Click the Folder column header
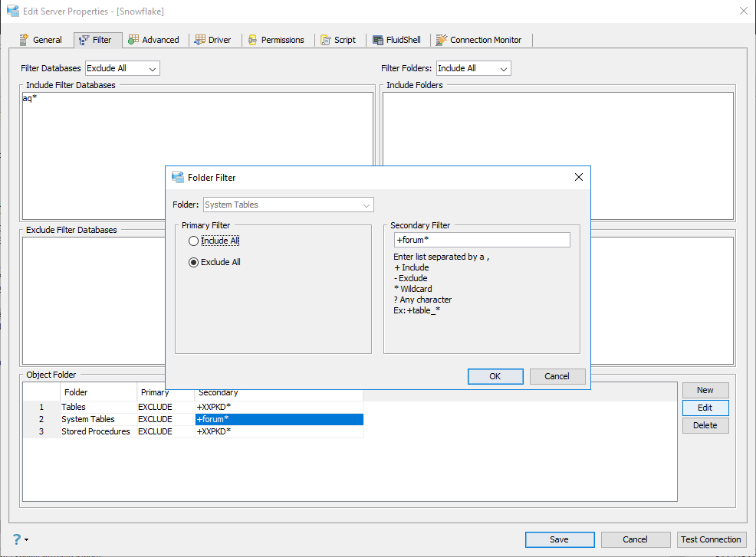Screen dimensions: 756x557 point(98,392)
